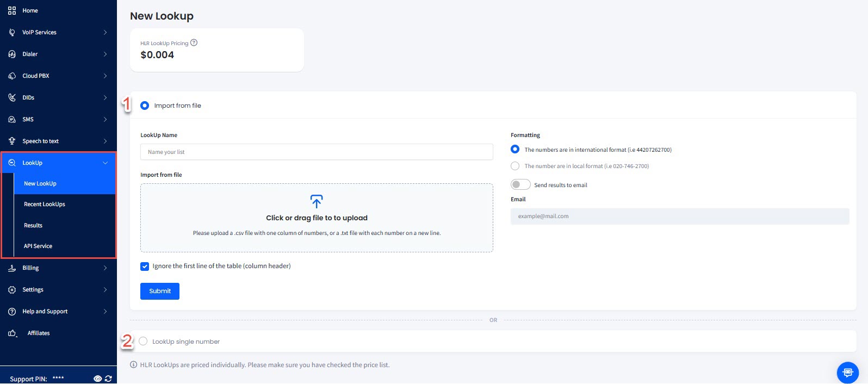868x384 pixels.
Task: Click the LookUp Name input field
Action: pyautogui.click(x=317, y=152)
